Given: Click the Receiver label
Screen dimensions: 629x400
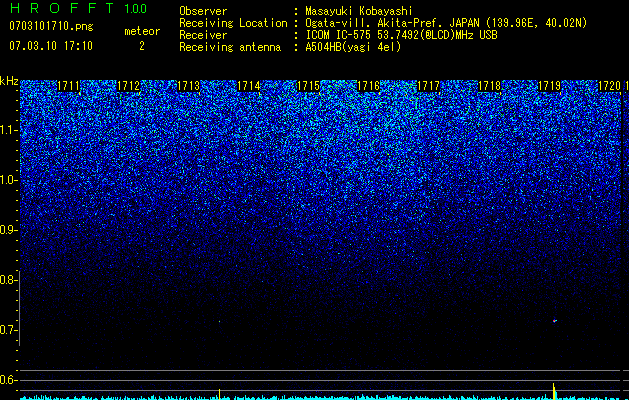Looking at the screenshot, I should pos(203,35).
